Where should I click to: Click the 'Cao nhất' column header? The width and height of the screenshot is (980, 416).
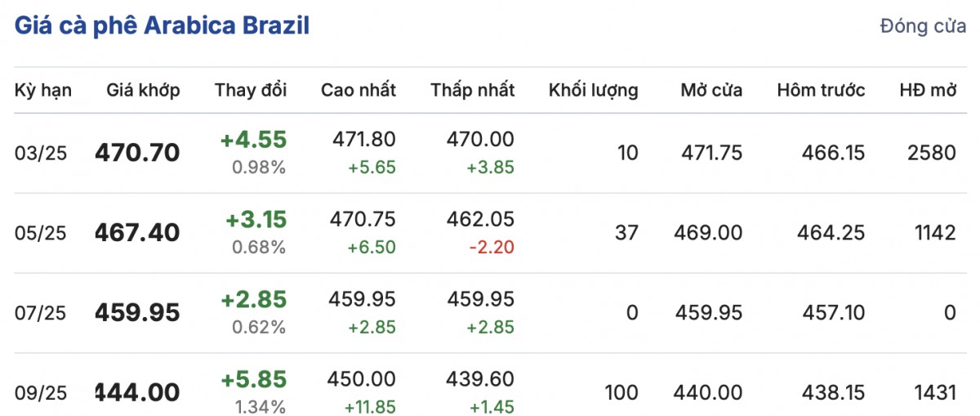(359, 90)
